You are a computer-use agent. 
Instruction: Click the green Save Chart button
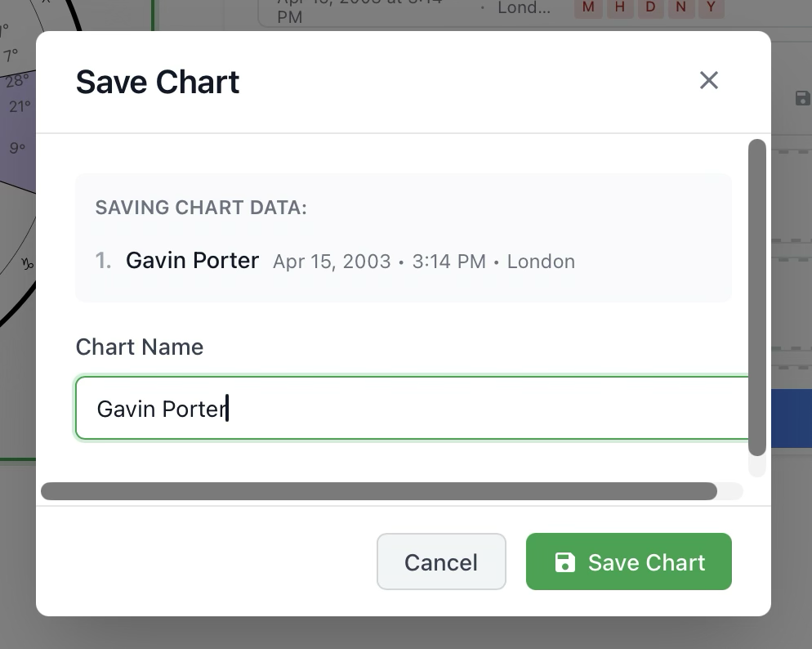[629, 562]
